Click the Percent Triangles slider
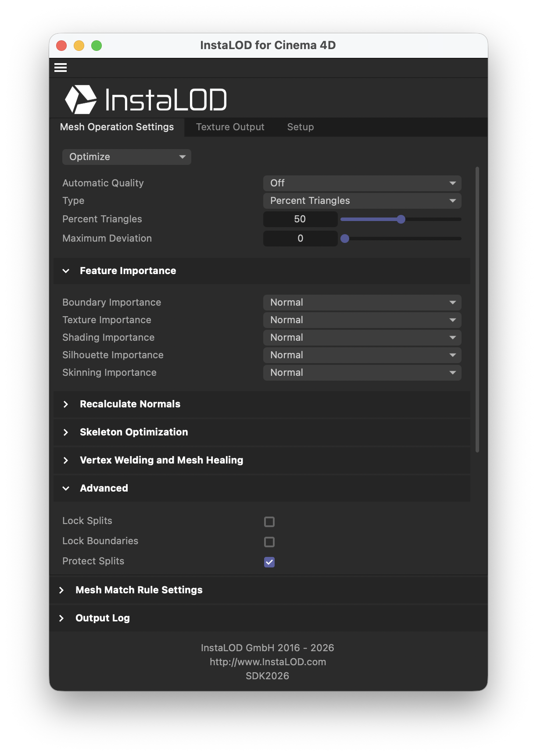537x756 pixels. [401, 219]
